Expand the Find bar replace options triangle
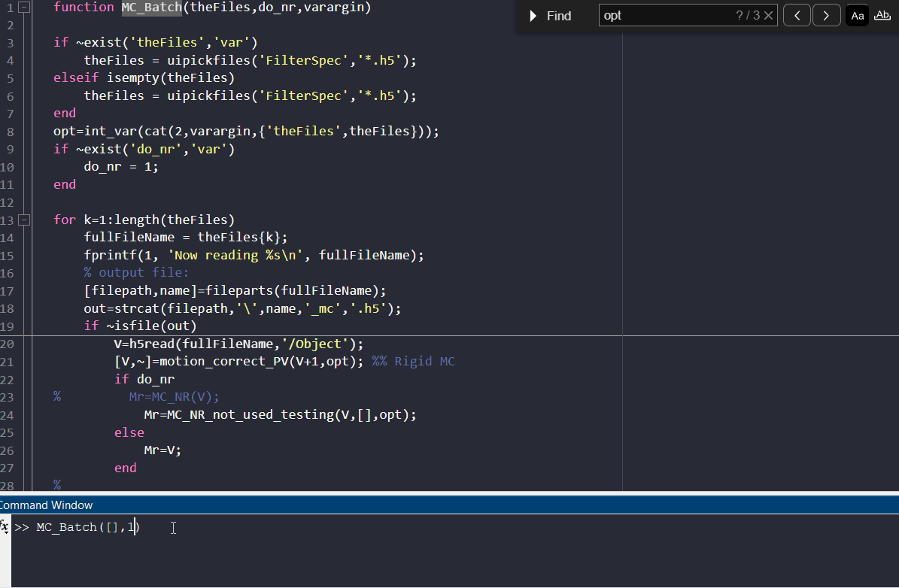Screen dimensions: 899x588 pos(533,16)
